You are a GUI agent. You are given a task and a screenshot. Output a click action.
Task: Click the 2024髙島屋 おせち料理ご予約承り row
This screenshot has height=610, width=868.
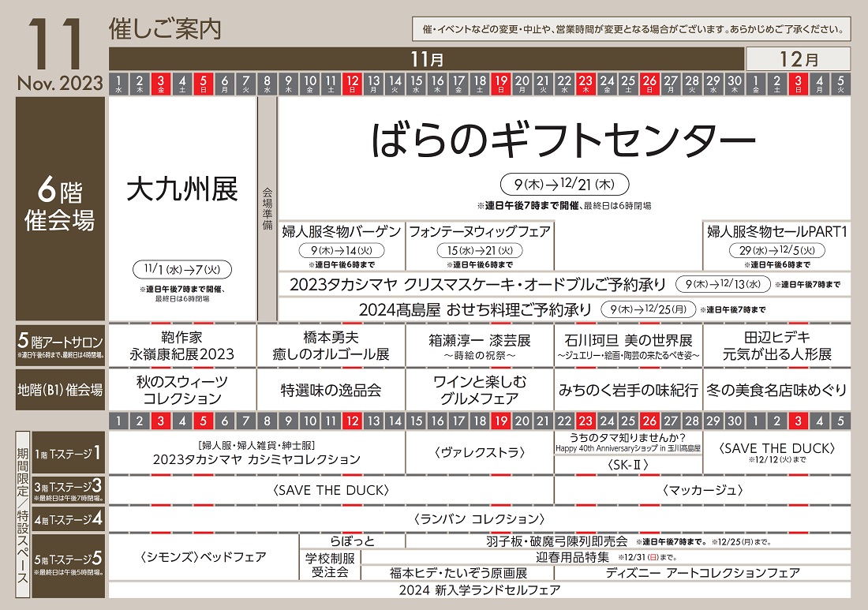(x=565, y=309)
